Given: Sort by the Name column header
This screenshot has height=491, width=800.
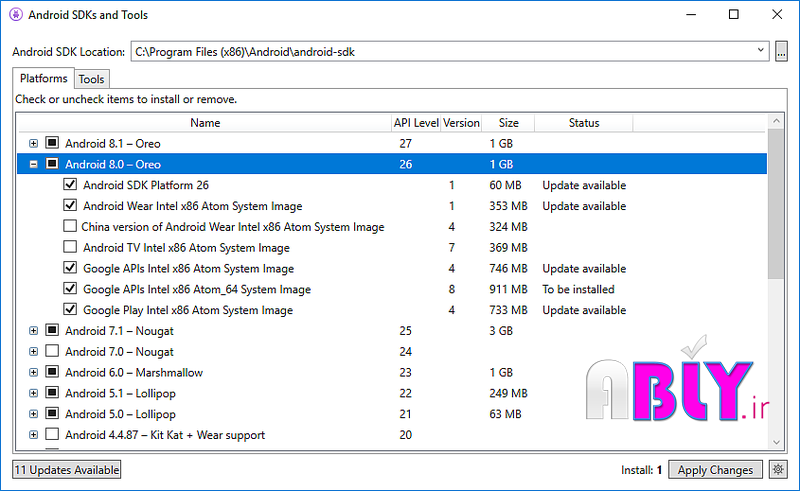Looking at the screenshot, I should pyautogui.click(x=205, y=123).
